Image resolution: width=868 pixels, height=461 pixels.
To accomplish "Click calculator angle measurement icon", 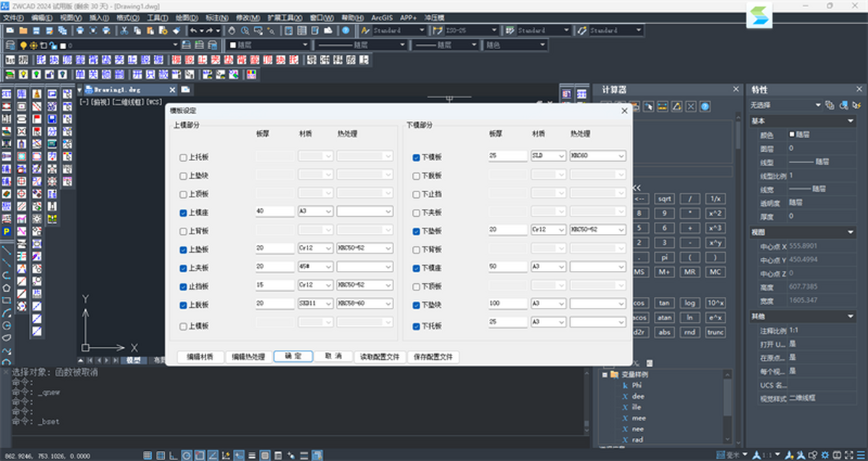I will click(677, 106).
